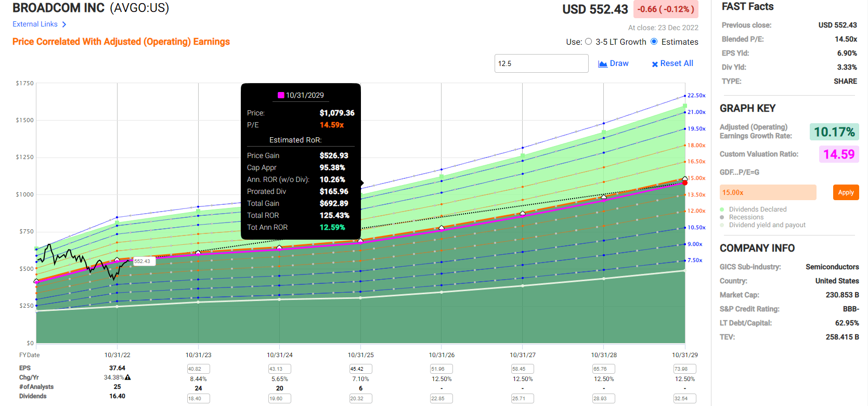Click the 10/31/22 FY date axis label
The image size is (868, 406).
(x=117, y=355)
